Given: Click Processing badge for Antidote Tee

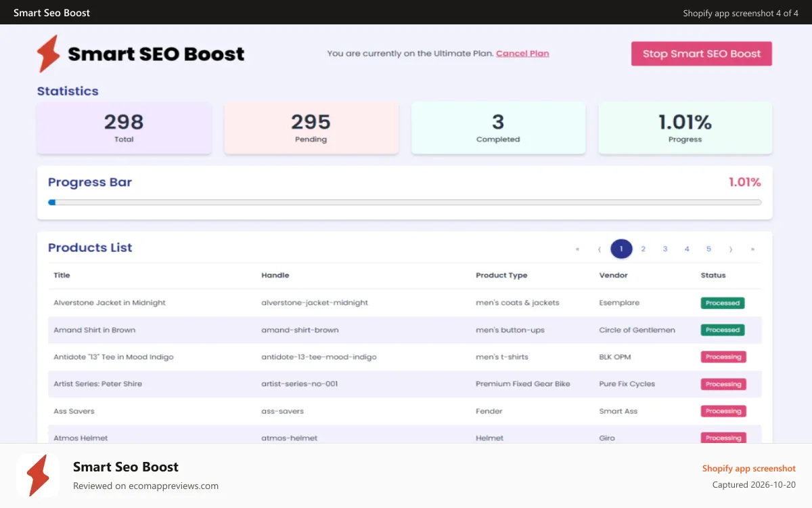Looking at the screenshot, I should click(x=723, y=357).
